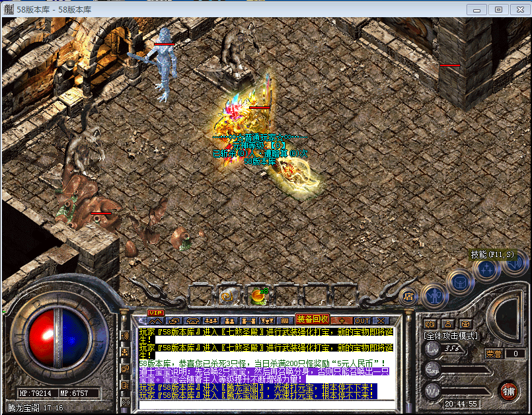Open the three-person group toolbar icon
The image size is (532, 415).
211,321
